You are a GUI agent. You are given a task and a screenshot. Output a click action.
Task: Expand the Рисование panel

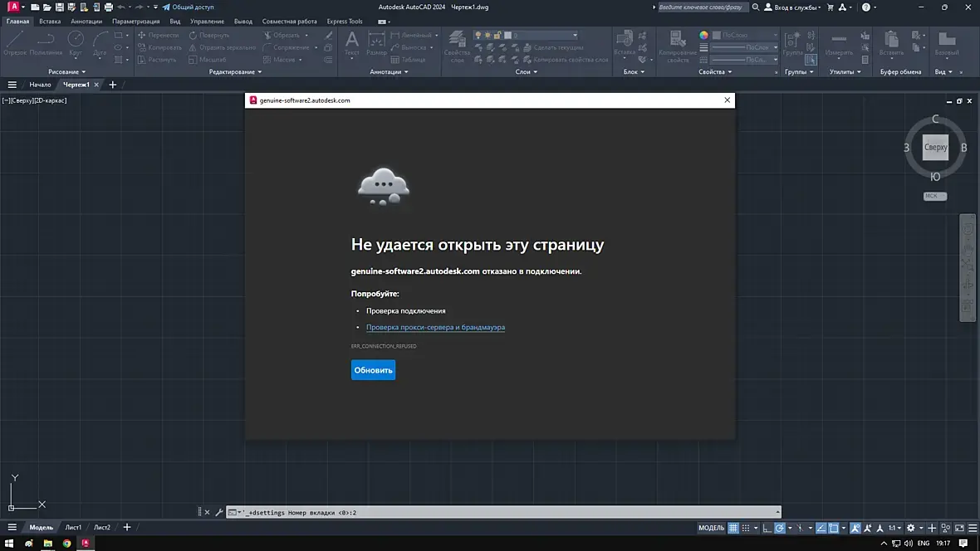tap(67, 72)
